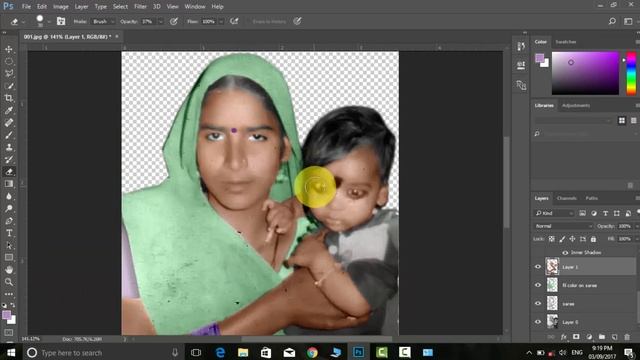The width and height of the screenshot is (640, 360).
Task: Delete the selected layer with trash icon
Action: click(x=627, y=337)
